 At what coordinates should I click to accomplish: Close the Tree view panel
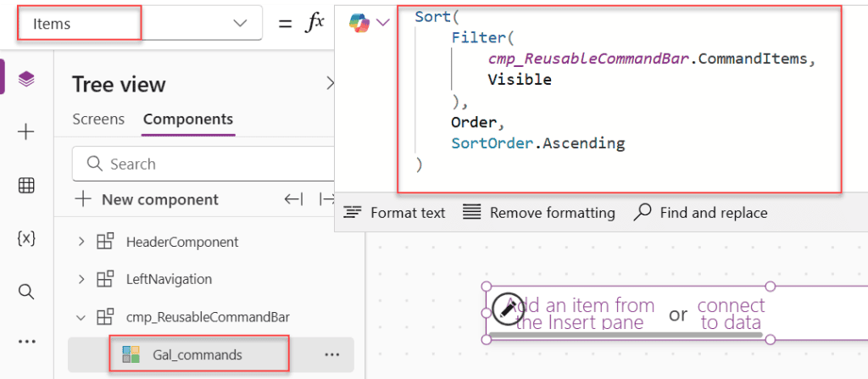click(331, 84)
